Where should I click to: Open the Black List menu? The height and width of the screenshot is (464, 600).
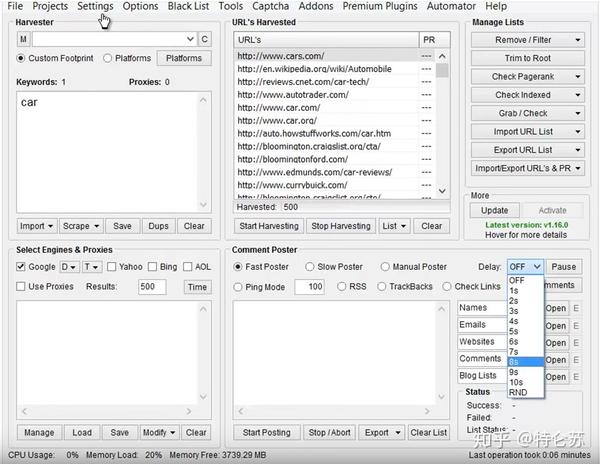click(188, 6)
